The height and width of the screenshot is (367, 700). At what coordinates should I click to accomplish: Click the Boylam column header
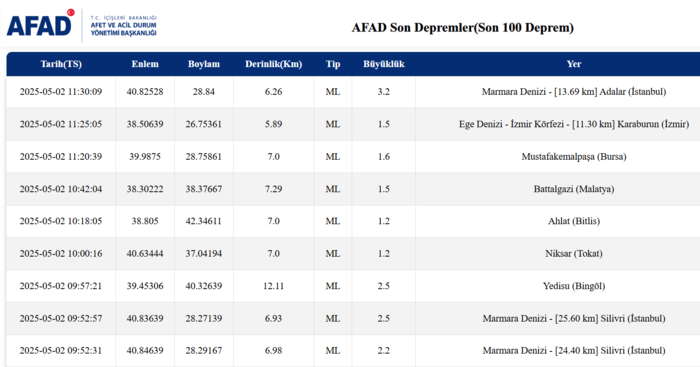coord(204,64)
